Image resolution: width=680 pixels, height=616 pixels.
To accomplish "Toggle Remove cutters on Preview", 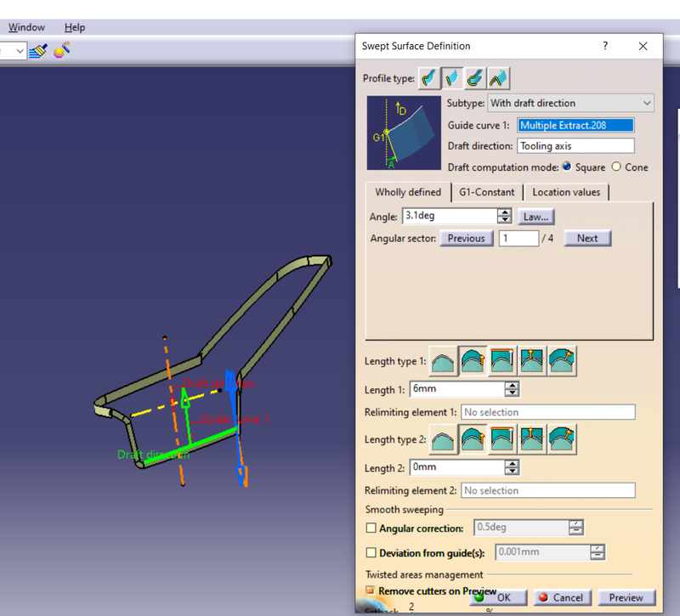I will tap(369, 591).
